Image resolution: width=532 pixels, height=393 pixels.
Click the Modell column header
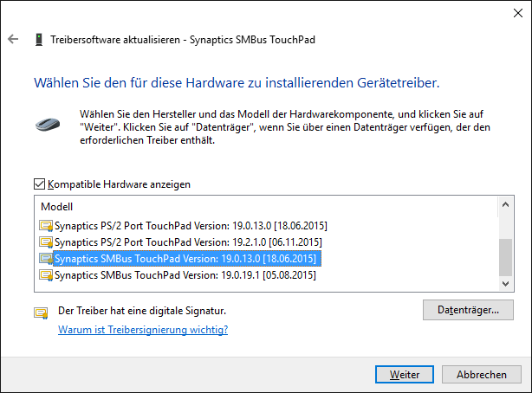tap(57, 208)
